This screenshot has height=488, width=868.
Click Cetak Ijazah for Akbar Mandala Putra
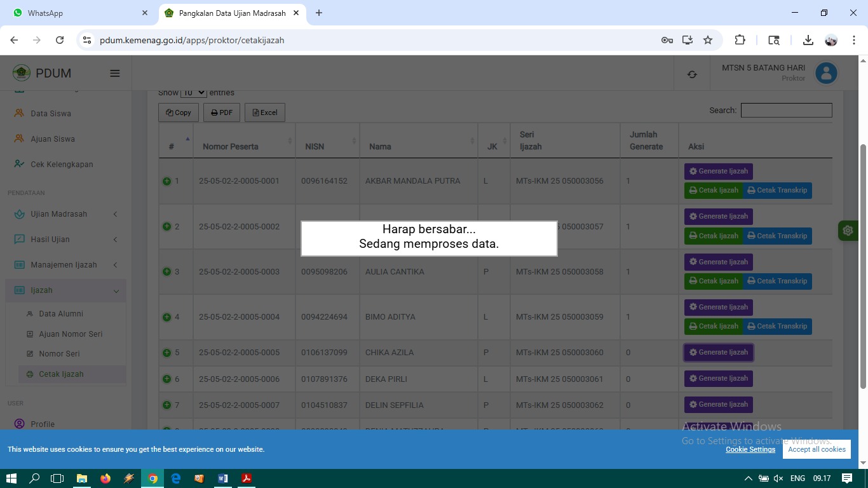[714, 191]
